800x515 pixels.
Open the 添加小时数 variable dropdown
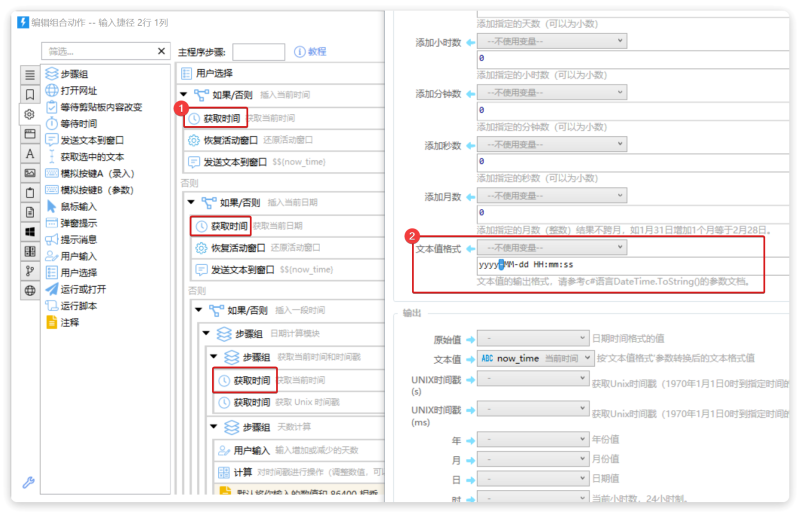(552, 41)
